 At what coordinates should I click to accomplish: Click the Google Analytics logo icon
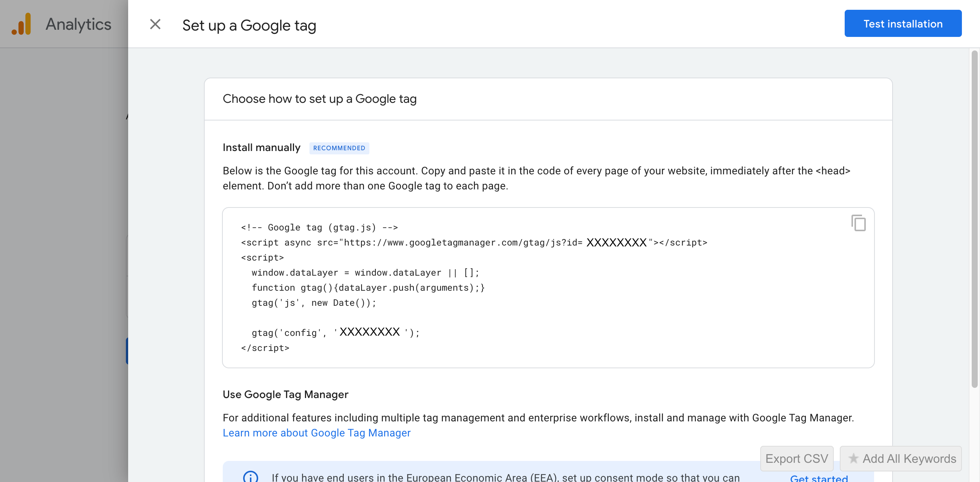tap(22, 24)
